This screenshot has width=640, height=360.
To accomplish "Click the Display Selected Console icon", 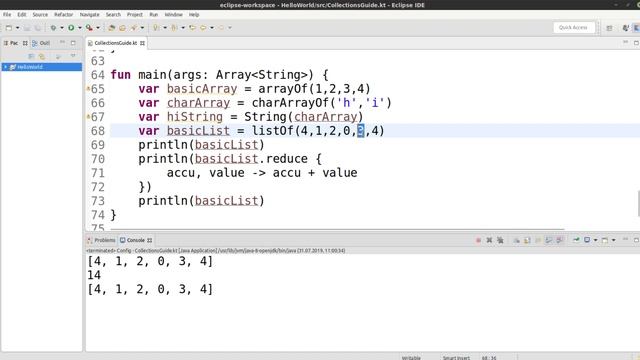I will (x=587, y=240).
